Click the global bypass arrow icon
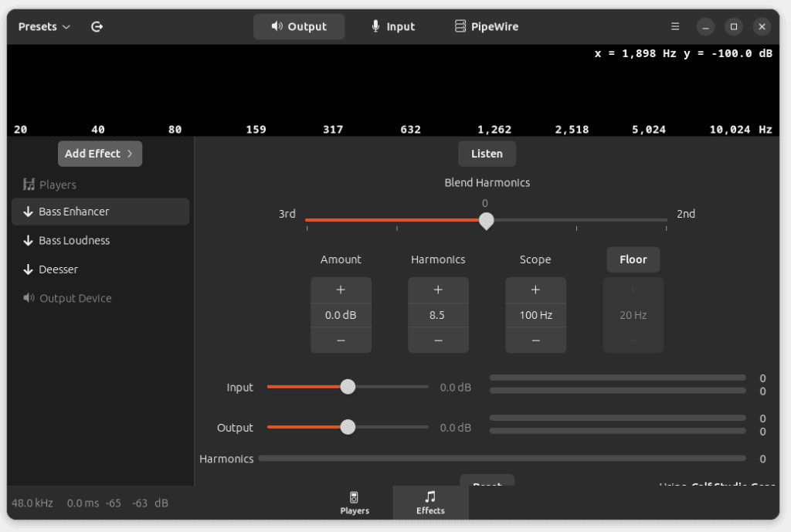Image resolution: width=791 pixels, height=532 pixels. (97, 27)
